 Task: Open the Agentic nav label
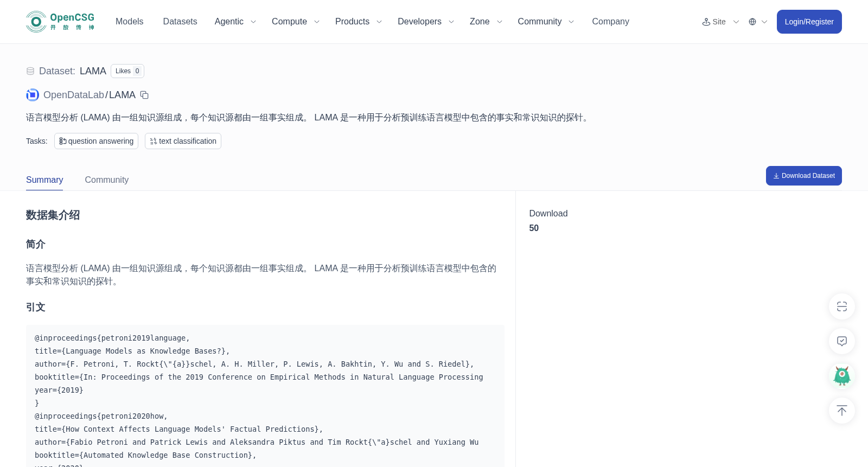(229, 22)
